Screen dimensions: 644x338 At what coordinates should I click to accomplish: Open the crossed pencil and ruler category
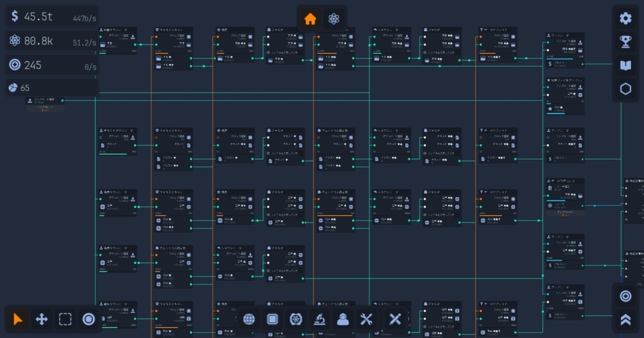point(395,319)
